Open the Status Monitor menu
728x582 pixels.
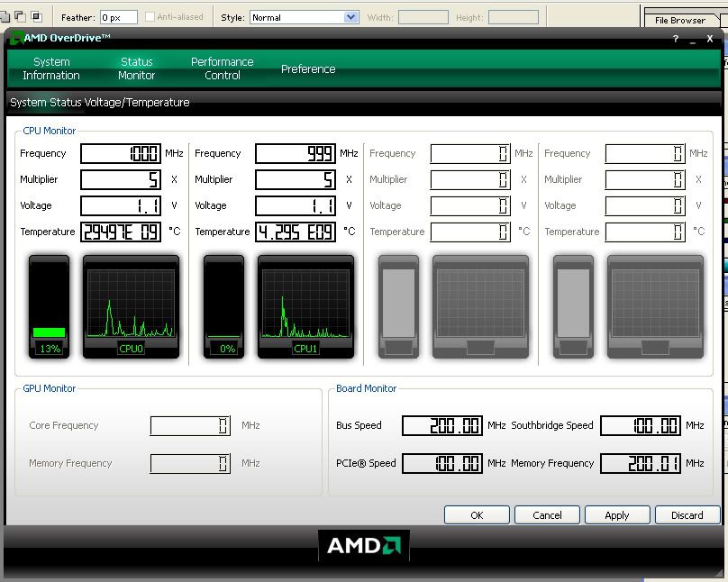pos(137,68)
